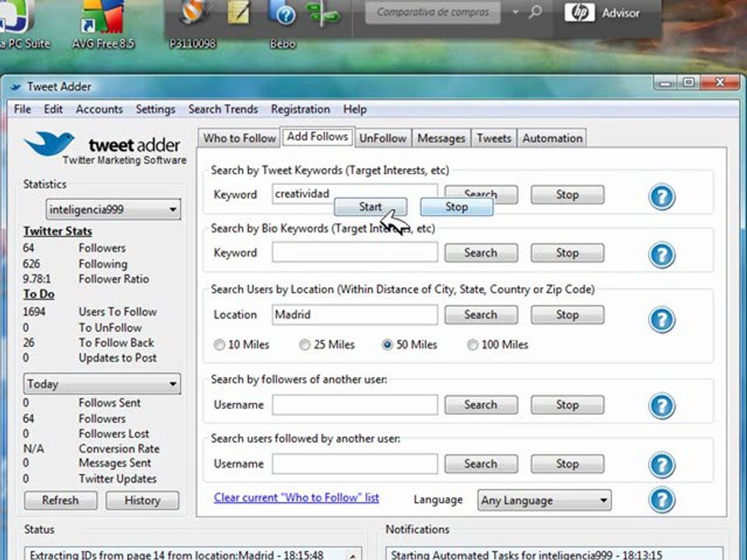Viewport: 747px width, 560px height.
Task: Switch to the Add Follows tab
Action: (317, 137)
